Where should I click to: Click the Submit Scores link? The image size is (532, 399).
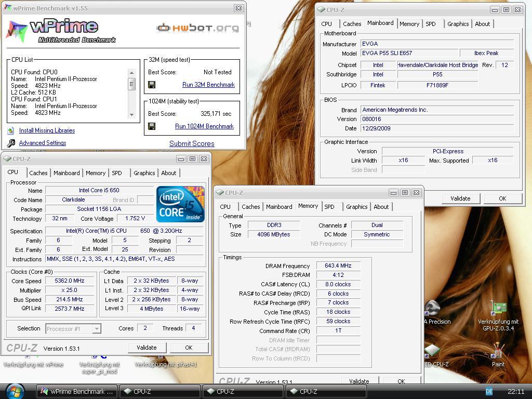(192, 143)
